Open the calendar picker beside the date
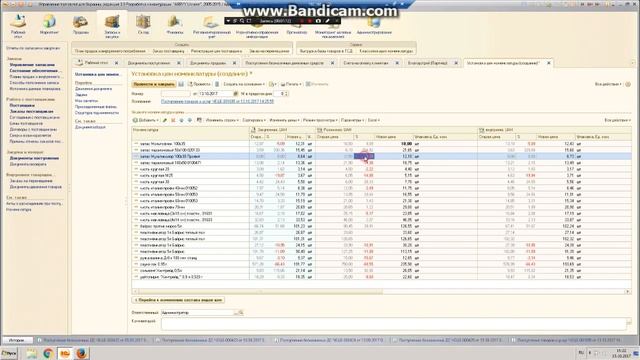Viewport: 640px width, 360px height. pos(235,94)
